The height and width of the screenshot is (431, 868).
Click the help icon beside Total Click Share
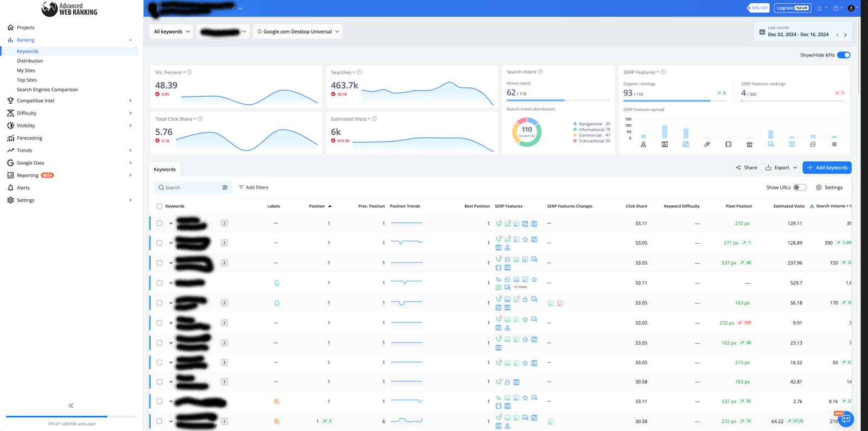pos(200,119)
